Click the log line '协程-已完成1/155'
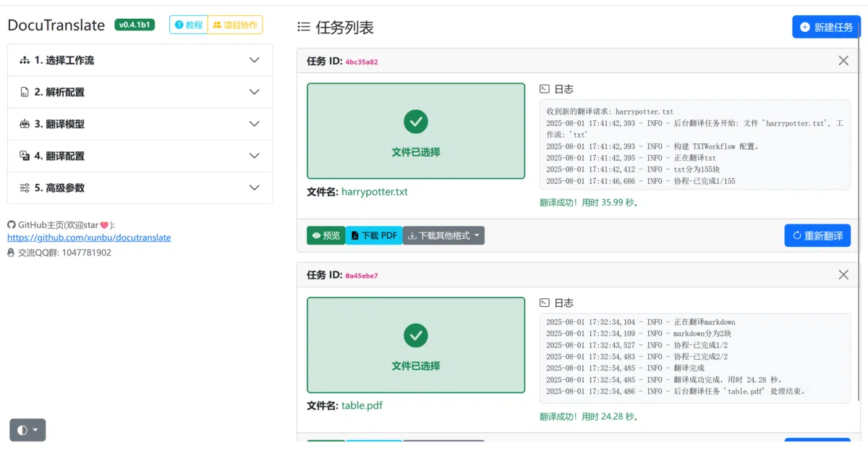The width and height of the screenshot is (868, 456). pyautogui.click(x=704, y=181)
